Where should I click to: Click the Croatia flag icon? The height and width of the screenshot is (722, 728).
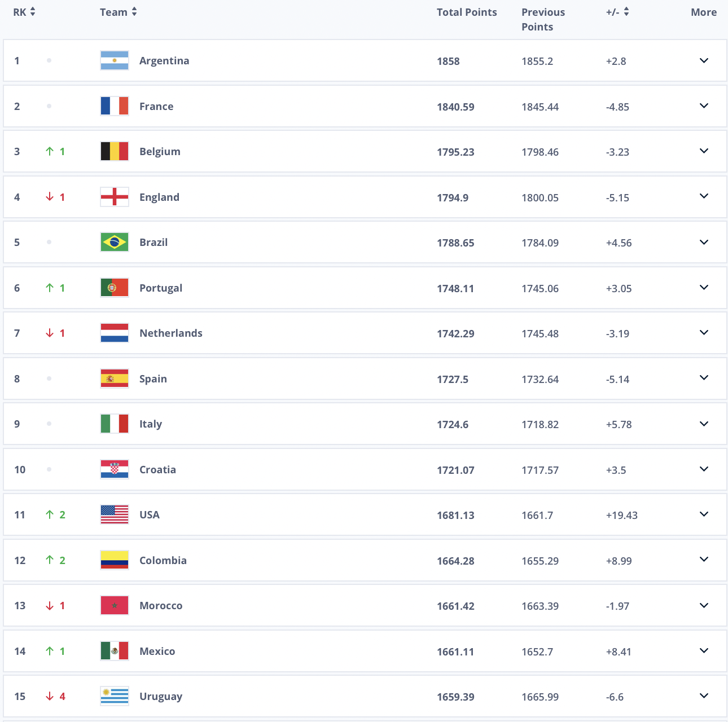tap(115, 469)
